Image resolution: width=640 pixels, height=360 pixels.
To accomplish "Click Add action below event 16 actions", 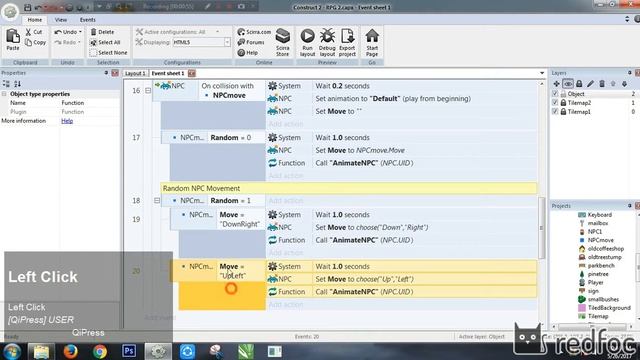I will point(286,124).
